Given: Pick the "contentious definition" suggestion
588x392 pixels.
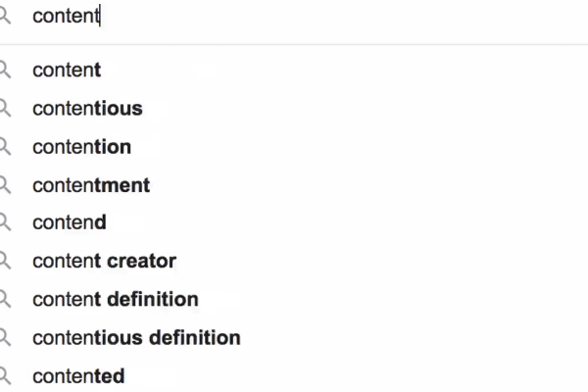Looking at the screenshot, I should click(x=136, y=337).
